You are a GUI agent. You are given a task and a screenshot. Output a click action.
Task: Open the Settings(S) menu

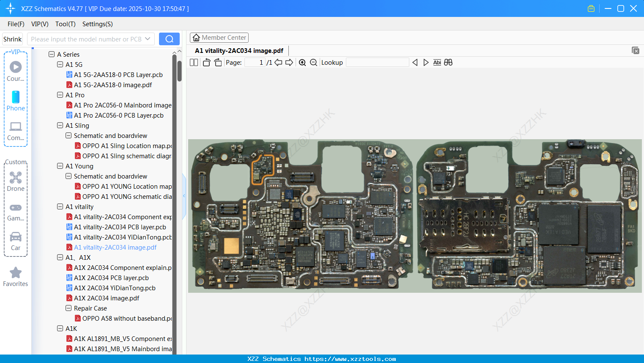point(97,24)
